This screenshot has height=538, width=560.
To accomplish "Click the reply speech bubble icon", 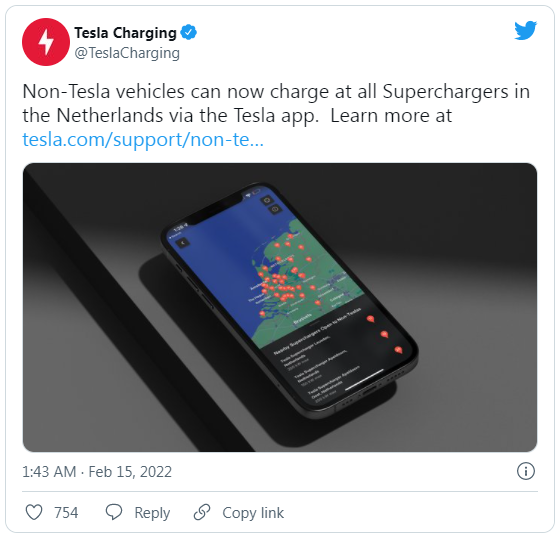I will coord(114,512).
